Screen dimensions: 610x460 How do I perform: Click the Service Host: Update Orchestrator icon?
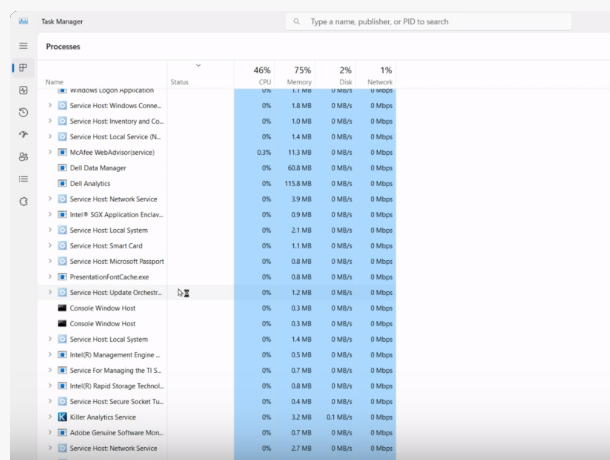click(62, 292)
